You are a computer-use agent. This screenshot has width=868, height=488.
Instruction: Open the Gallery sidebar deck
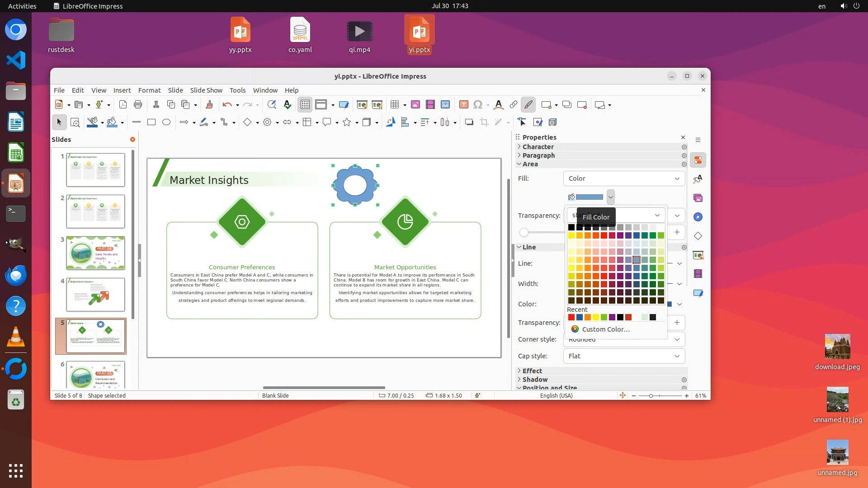698,198
